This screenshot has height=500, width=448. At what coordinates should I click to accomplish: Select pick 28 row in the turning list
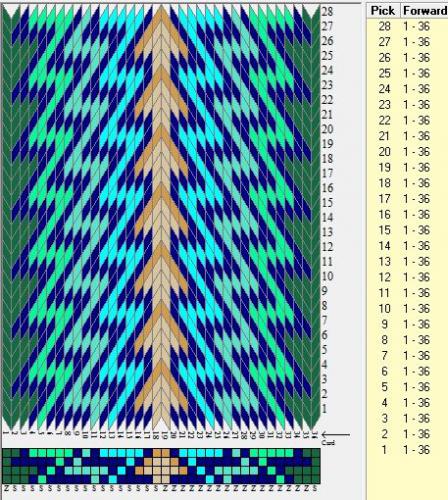[407, 26]
